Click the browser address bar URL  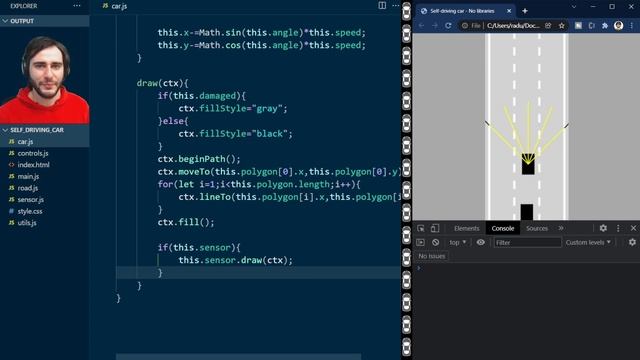513,25
